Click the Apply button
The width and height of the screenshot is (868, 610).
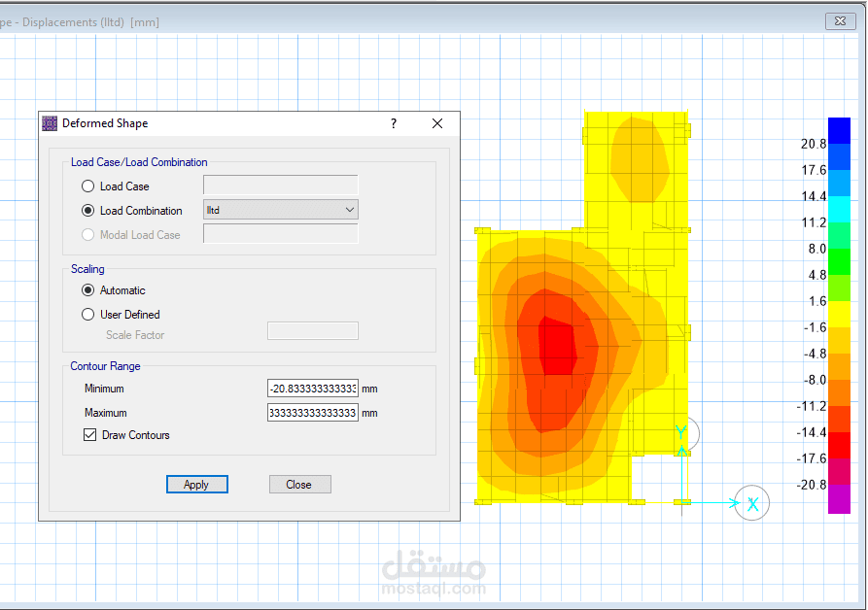(x=197, y=485)
